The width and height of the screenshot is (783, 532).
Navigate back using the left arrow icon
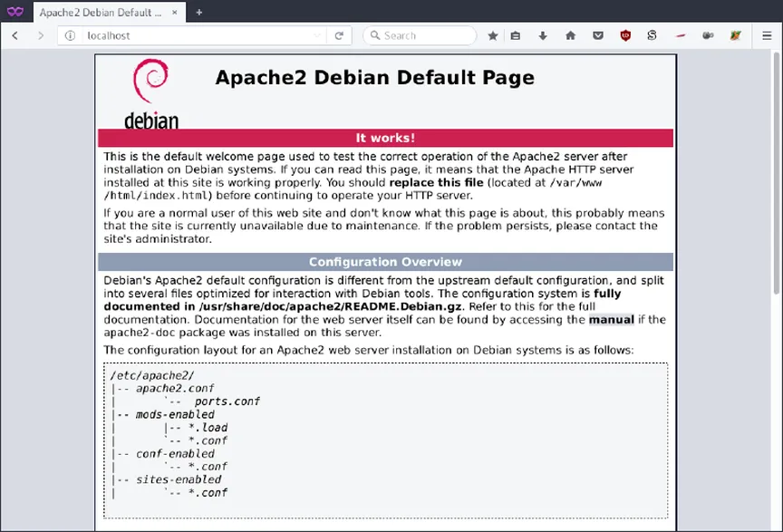(x=14, y=35)
